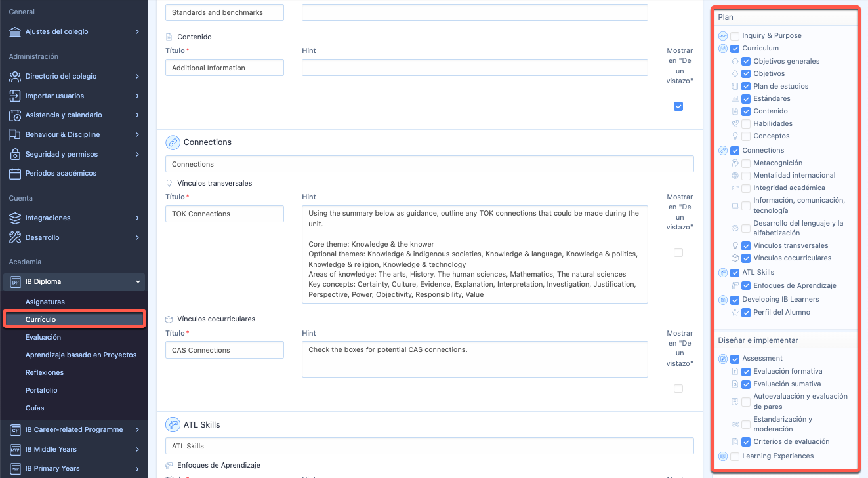Screen dimensions: 868x478
Task: Expand the IB Career-related Programme menu
Action: pos(138,430)
